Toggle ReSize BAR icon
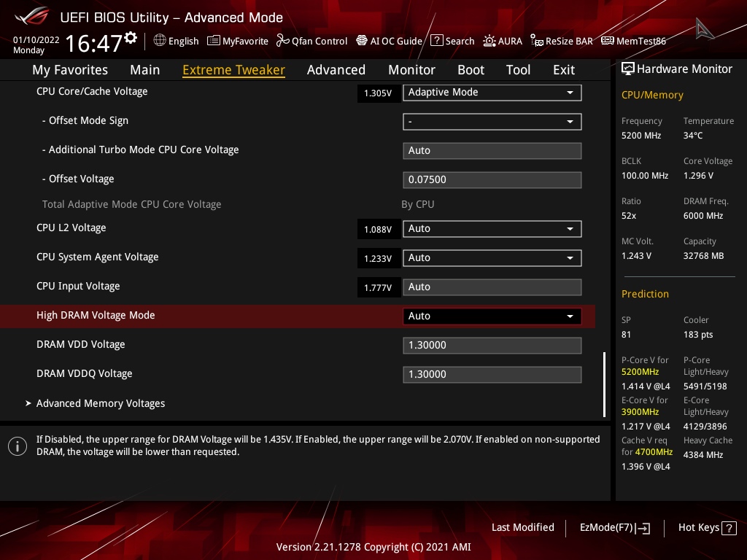Image resolution: width=747 pixels, height=560 pixels. pos(537,41)
